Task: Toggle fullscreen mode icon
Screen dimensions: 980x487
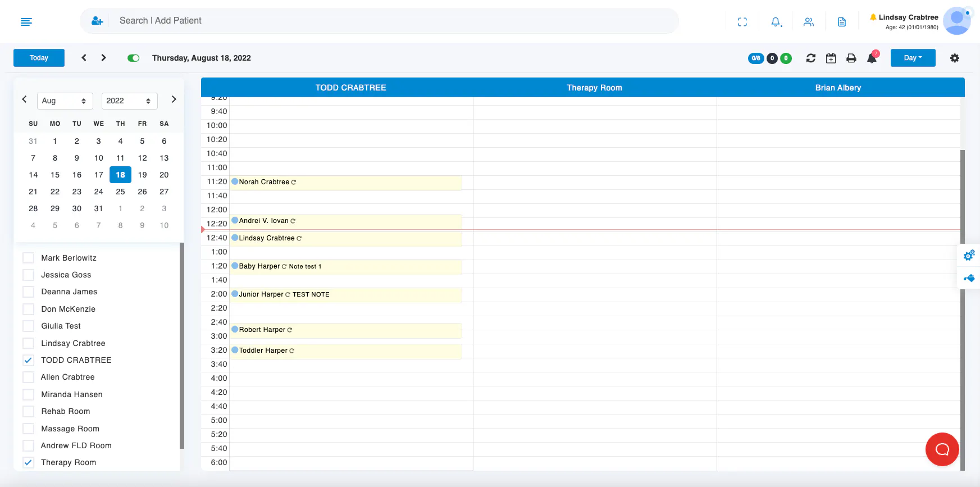Action: point(742,22)
